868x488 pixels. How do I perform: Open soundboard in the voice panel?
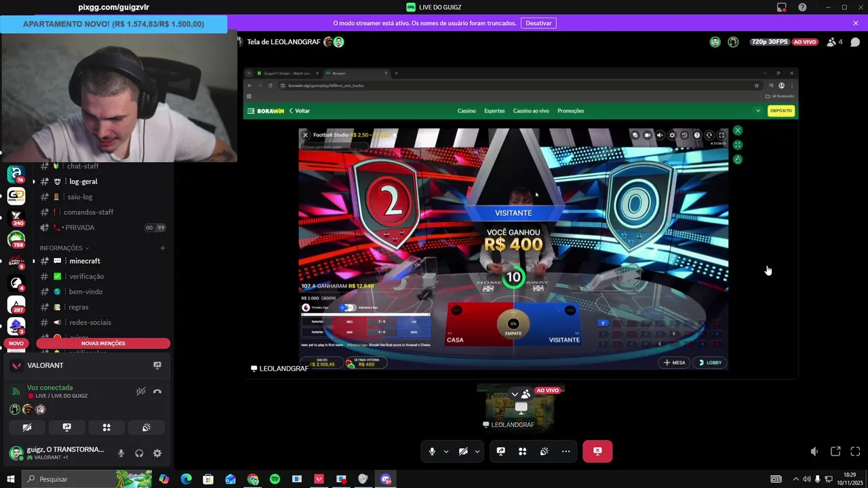146,428
